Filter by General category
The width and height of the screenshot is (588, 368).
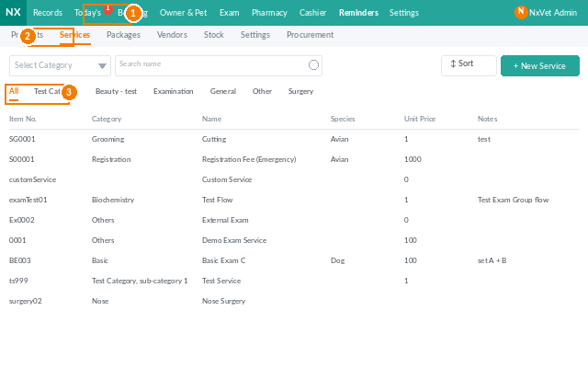point(223,91)
